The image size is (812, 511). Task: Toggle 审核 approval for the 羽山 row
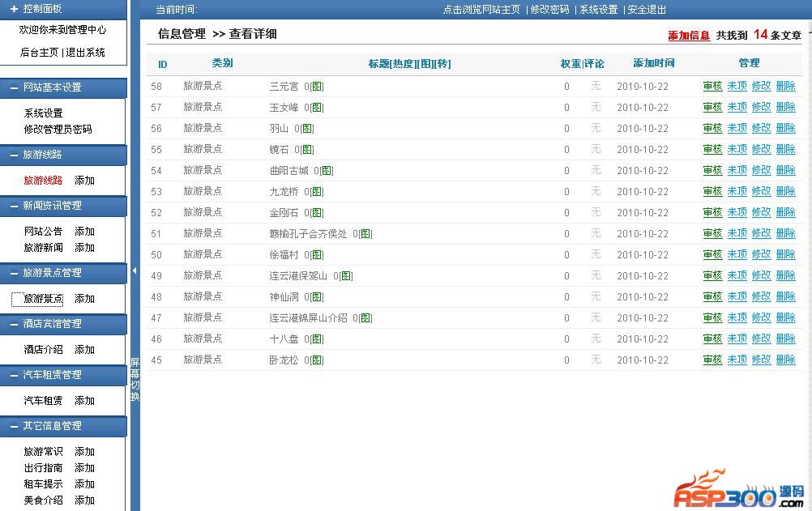712,129
